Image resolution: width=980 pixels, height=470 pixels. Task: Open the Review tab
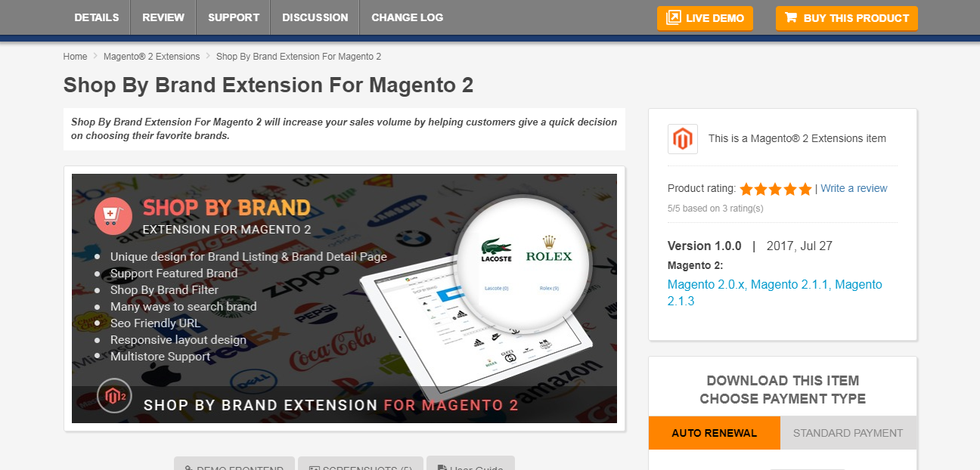163,17
